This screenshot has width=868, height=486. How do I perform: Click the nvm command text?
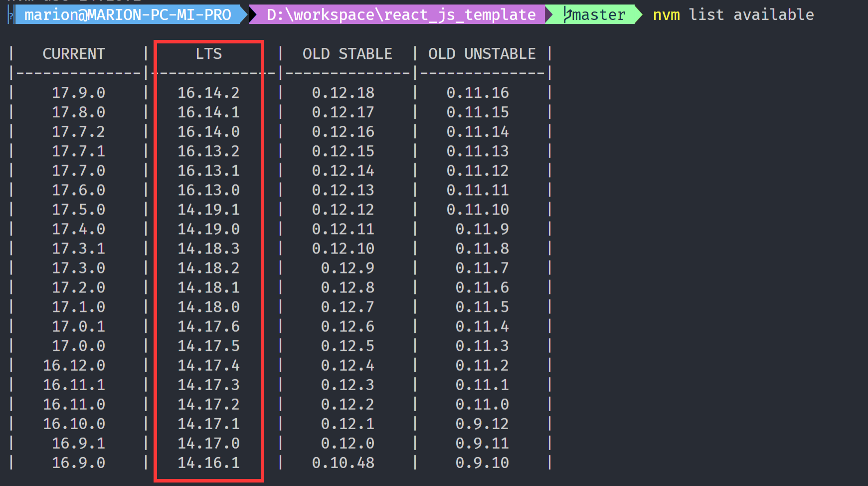[666, 15]
